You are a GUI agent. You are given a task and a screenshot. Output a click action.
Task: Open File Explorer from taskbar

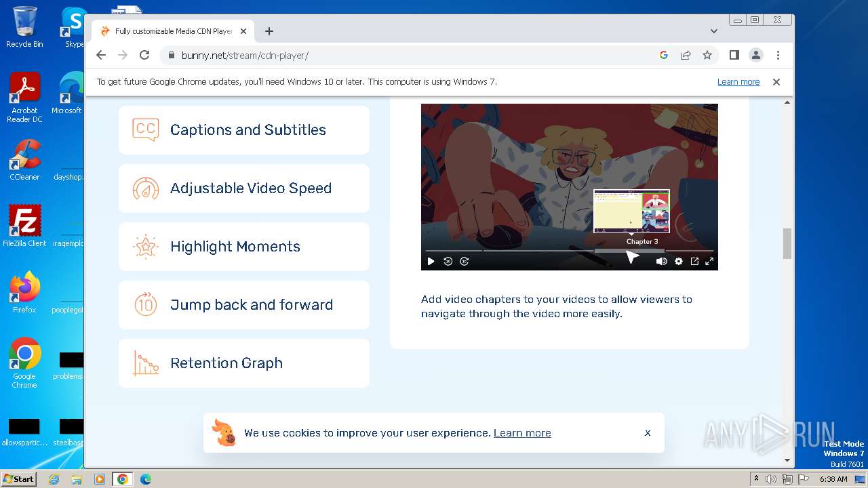click(77, 479)
